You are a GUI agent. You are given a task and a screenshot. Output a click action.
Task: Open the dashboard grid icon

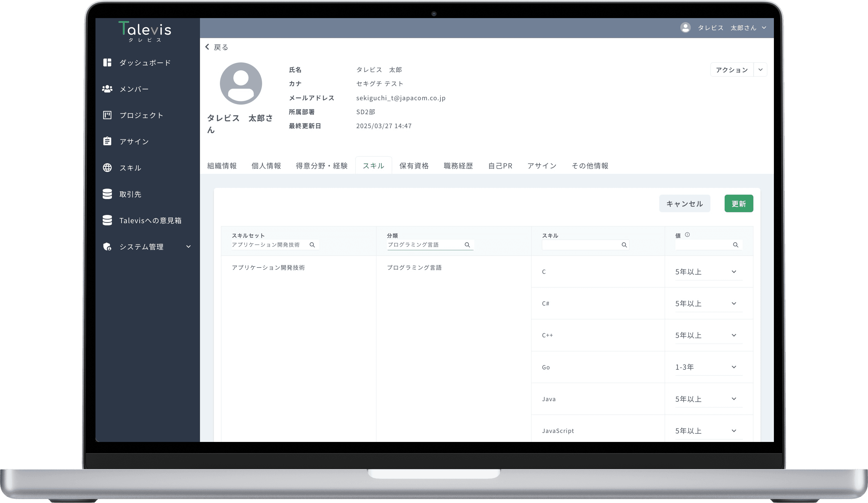point(107,62)
